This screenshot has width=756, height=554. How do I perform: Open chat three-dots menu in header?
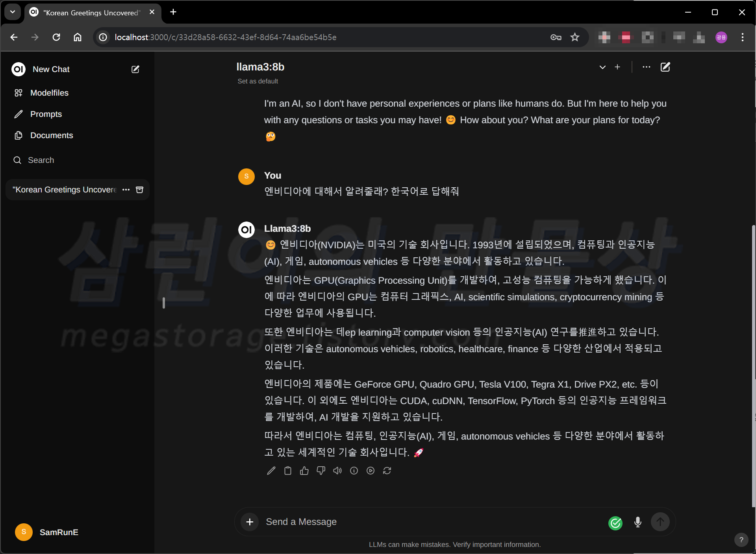(647, 67)
